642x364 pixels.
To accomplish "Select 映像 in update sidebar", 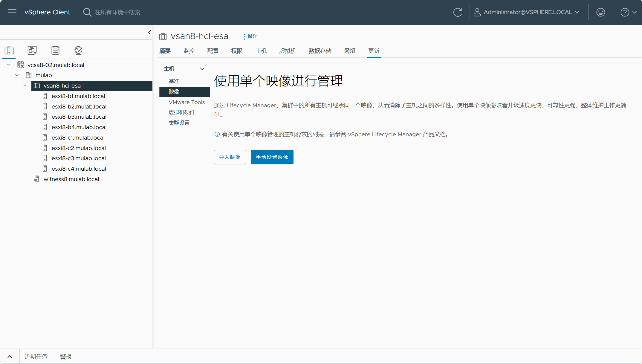I will tap(184, 92).
